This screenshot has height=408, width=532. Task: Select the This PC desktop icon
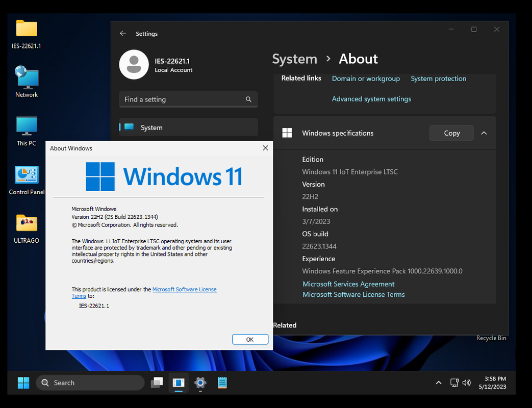(27, 131)
